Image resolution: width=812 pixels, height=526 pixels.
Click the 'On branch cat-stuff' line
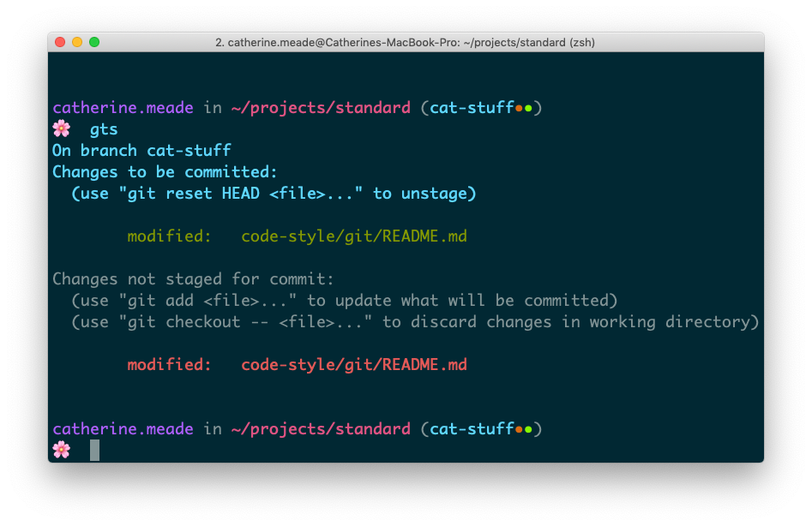pos(141,150)
